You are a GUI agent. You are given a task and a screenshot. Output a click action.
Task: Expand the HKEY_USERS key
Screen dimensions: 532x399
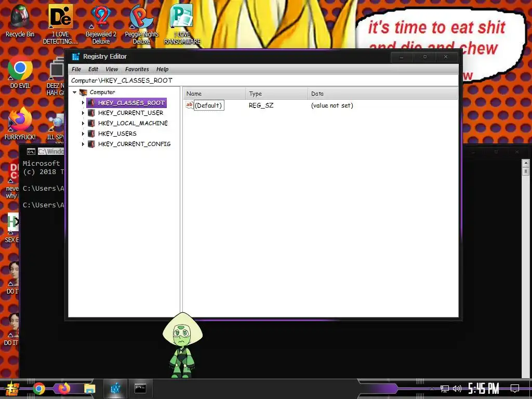pyautogui.click(x=83, y=134)
